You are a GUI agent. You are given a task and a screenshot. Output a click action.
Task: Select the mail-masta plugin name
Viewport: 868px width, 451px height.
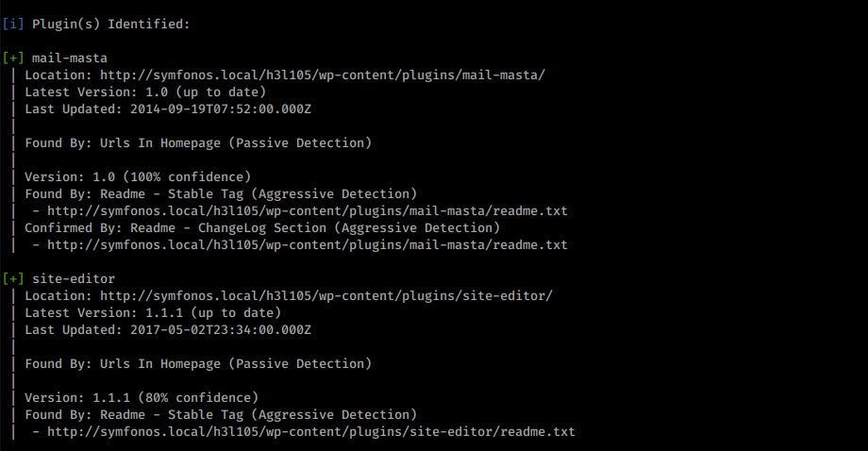pos(70,58)
